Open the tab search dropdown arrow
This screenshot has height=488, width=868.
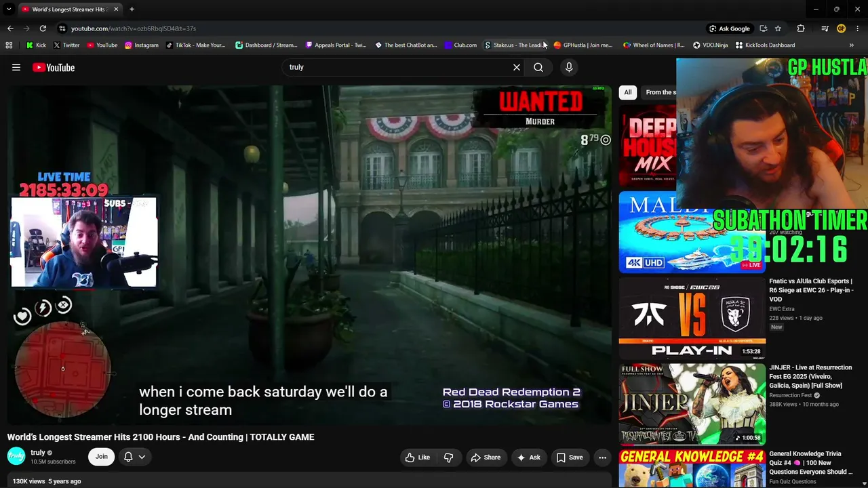(x=9, y=9)
